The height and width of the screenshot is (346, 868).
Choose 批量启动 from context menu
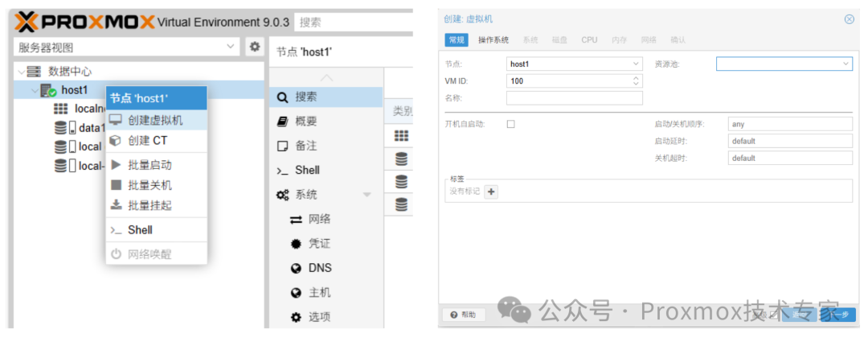coord(157,165)
